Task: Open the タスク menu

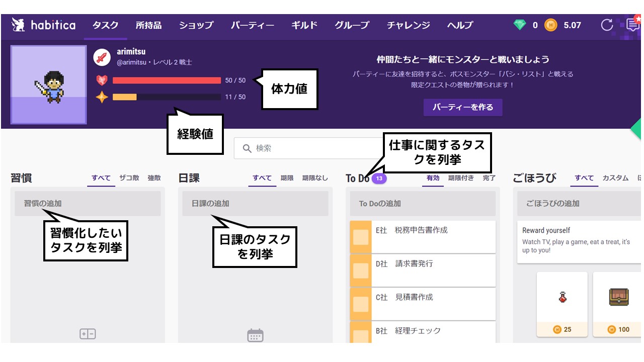Action: click(106, 25)
